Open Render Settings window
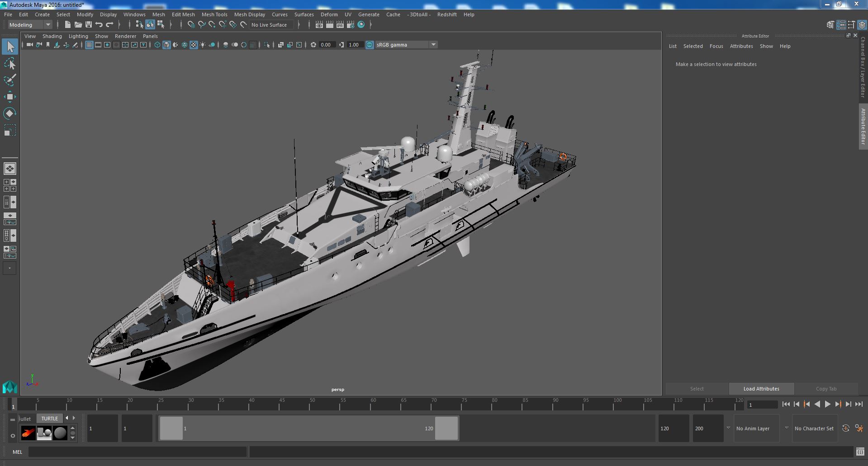This screenshot has height=466, width=868. coord(351,25)
